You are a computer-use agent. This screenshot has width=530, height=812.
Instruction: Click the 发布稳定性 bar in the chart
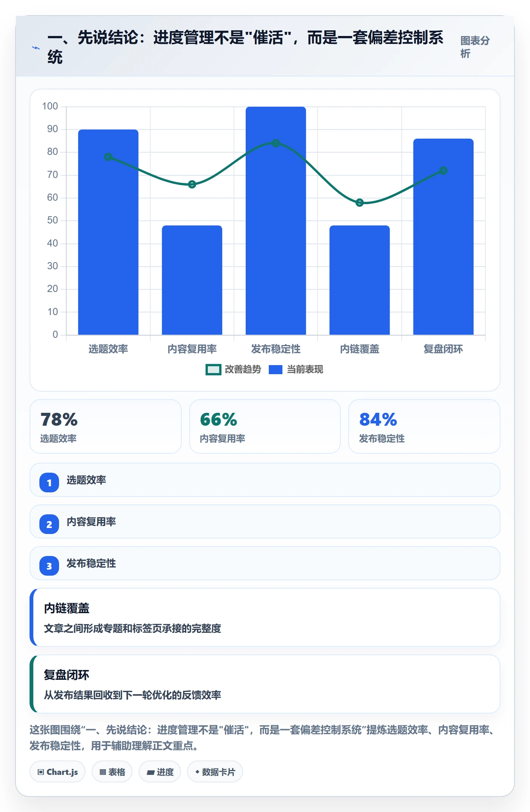point(276,221)
